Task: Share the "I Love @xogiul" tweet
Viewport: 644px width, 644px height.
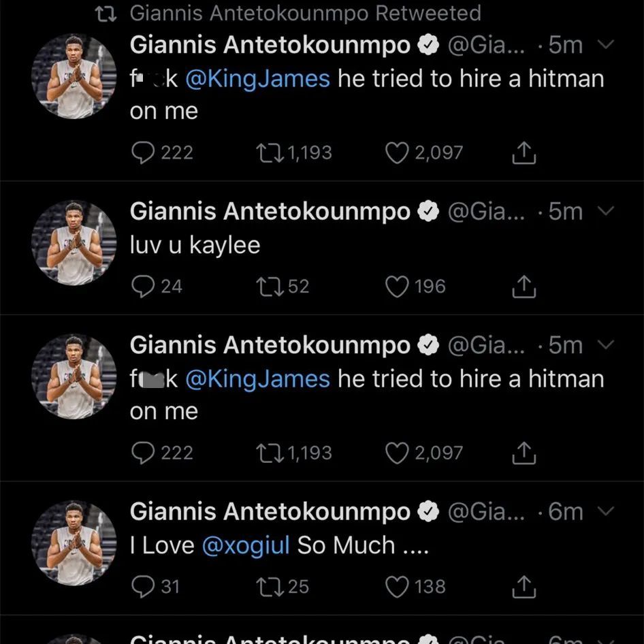Action: tap(524, 587)
